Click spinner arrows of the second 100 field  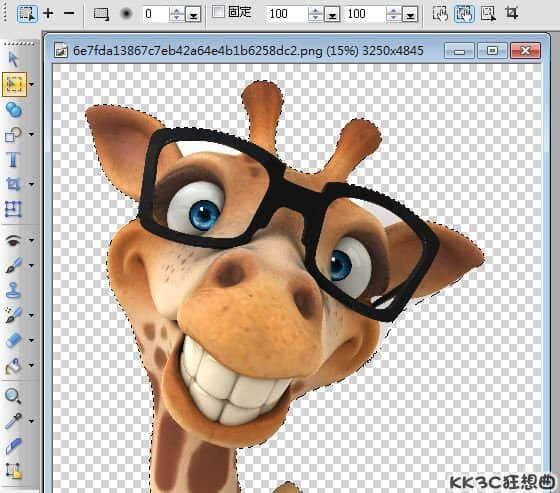point(394,14)
